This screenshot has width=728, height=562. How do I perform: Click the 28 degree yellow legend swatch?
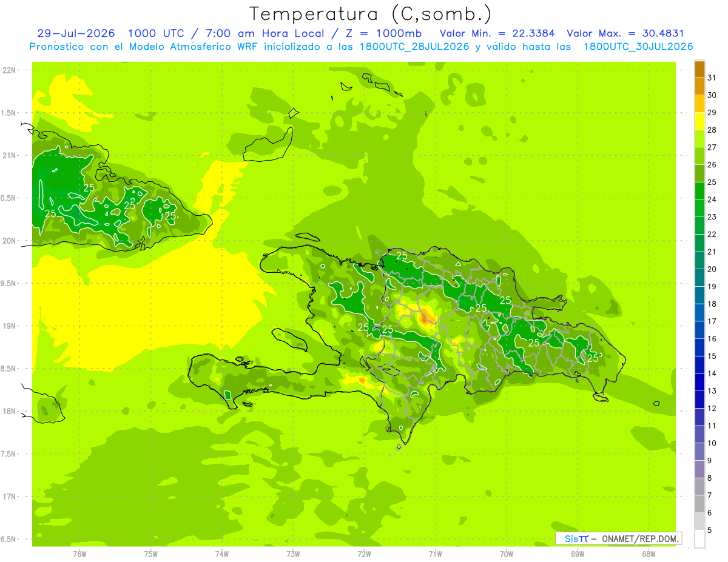pyautogui.click(x=699, y=121)
